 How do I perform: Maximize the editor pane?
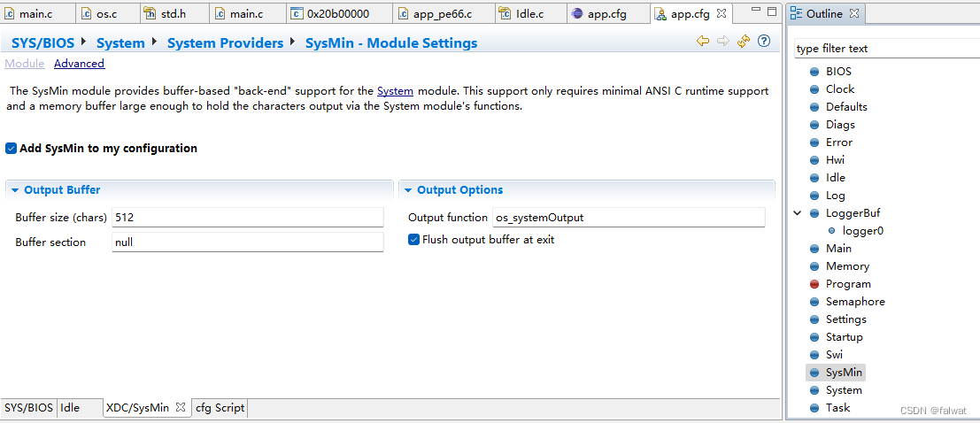[x=772, y=12]
